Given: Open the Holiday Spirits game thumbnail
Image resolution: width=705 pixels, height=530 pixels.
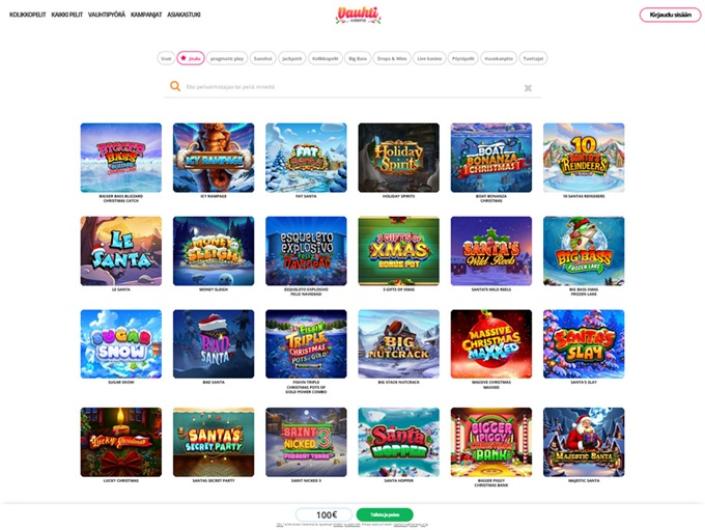Looking at the screenshot, I should point(398,158).
